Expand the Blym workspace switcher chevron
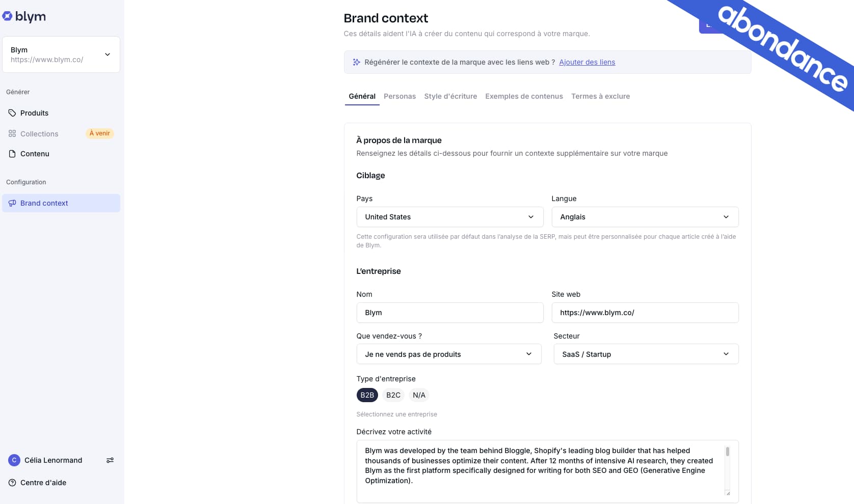Viewport: 854px width, 504px height. pyautogui.click(x=107, y=54)
